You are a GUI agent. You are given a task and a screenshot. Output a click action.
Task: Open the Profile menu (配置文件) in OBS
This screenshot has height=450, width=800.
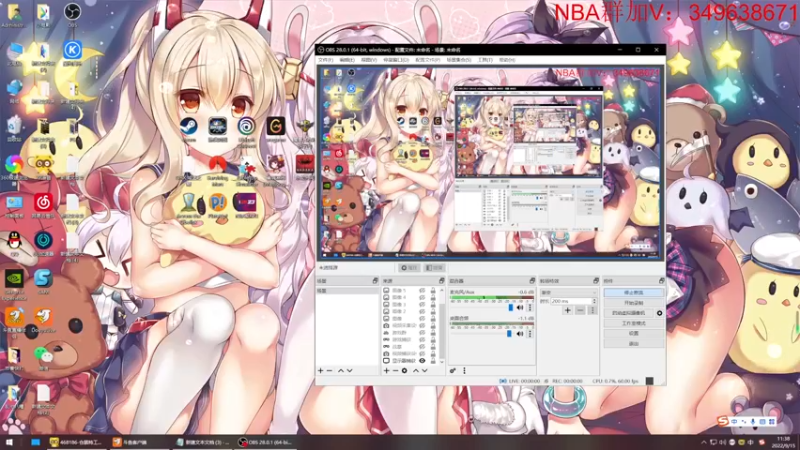[x=428, y=60]
